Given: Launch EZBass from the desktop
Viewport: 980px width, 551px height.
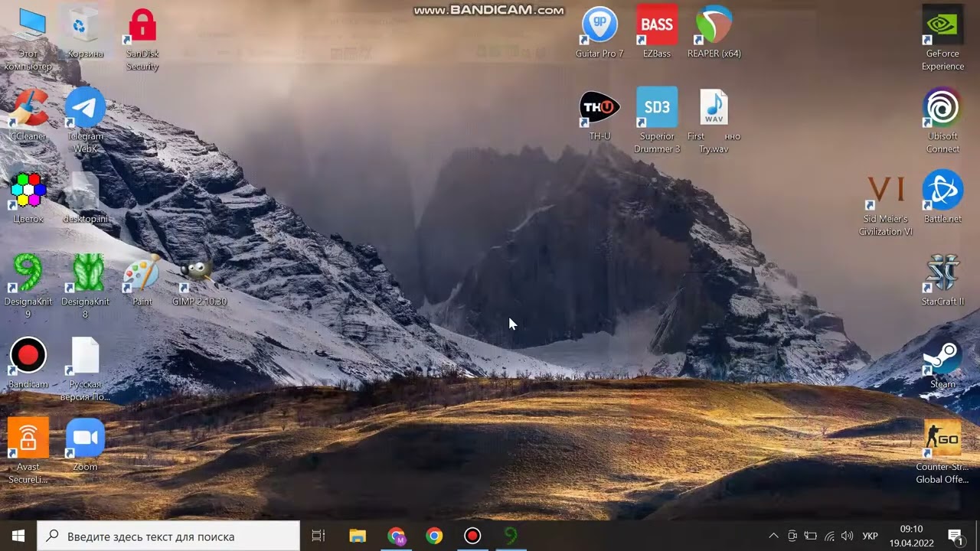Looking at the screenshot, I should (657, 32).
